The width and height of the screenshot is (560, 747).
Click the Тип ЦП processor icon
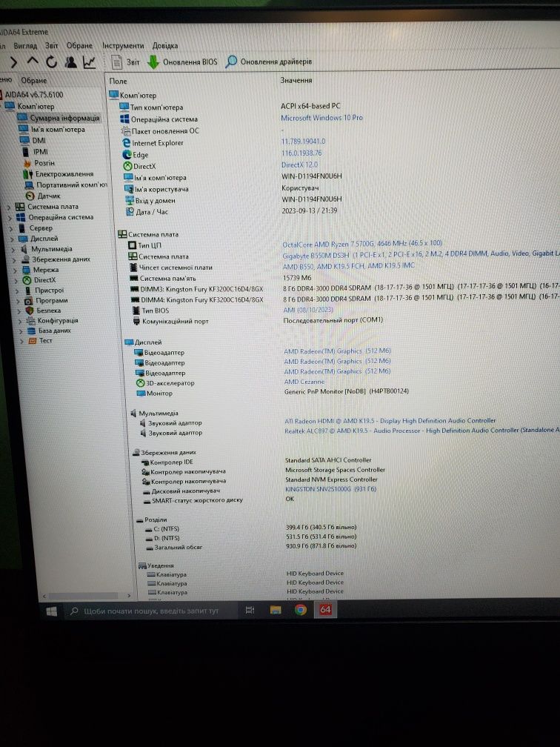[x=132, y=245]
